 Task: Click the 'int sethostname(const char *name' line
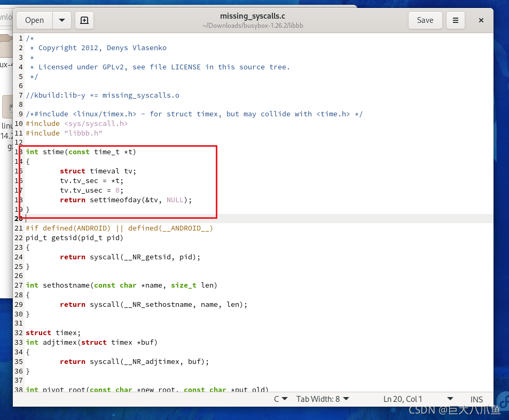point(121,285)
